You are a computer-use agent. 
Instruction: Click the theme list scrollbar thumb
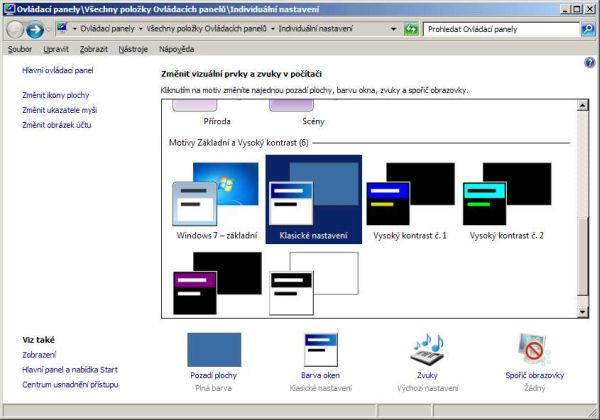click(x=582, y=256)
